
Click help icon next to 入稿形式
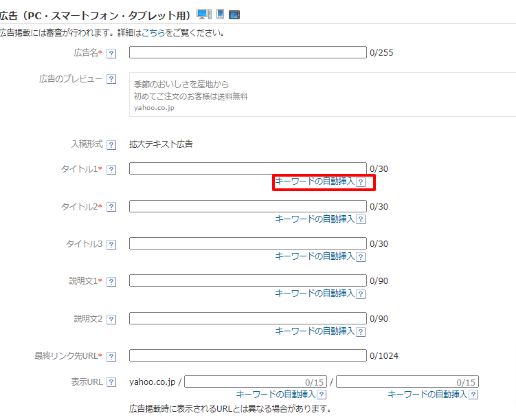click(x=111, y=145)
